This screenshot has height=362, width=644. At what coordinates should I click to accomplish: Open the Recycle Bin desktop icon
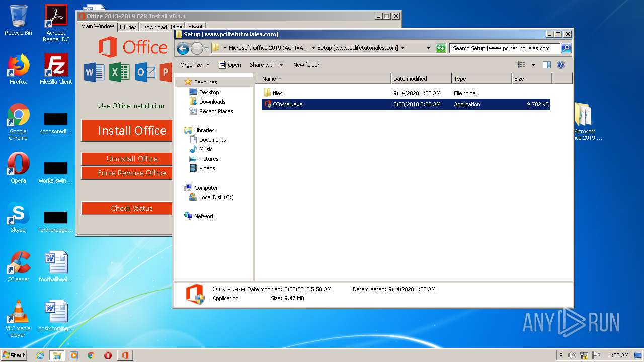pyautogui.click(x=18, y=20)
